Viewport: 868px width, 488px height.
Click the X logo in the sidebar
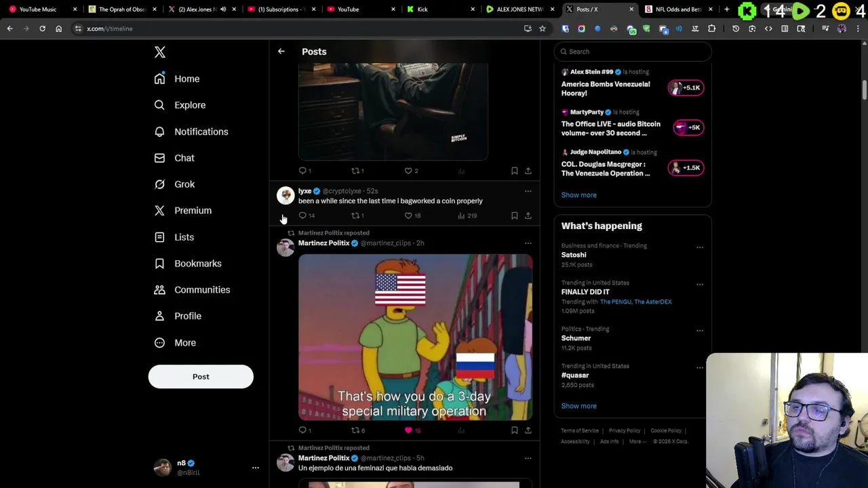point(159,52)
